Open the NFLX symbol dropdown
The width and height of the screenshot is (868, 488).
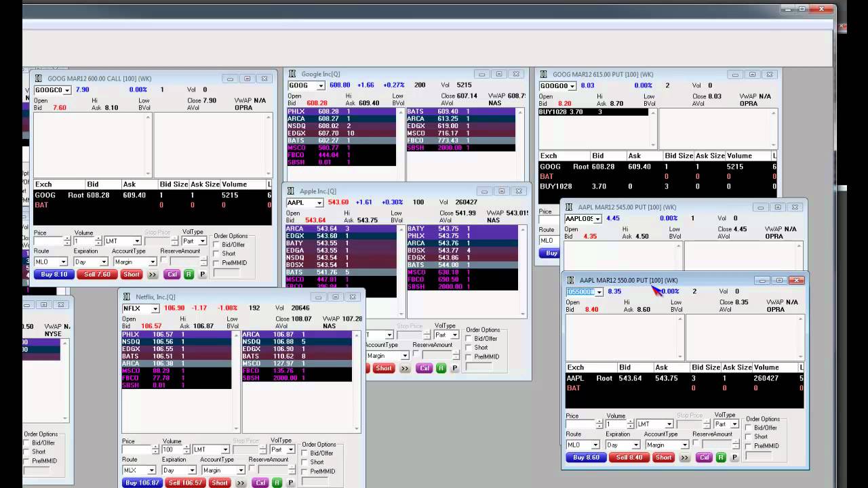155,309
